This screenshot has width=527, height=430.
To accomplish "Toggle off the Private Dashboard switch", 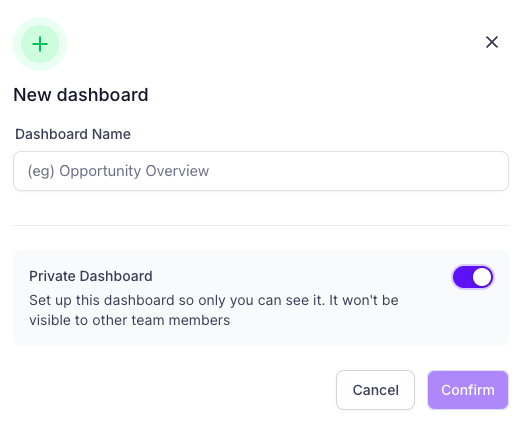I will [473, 277].
